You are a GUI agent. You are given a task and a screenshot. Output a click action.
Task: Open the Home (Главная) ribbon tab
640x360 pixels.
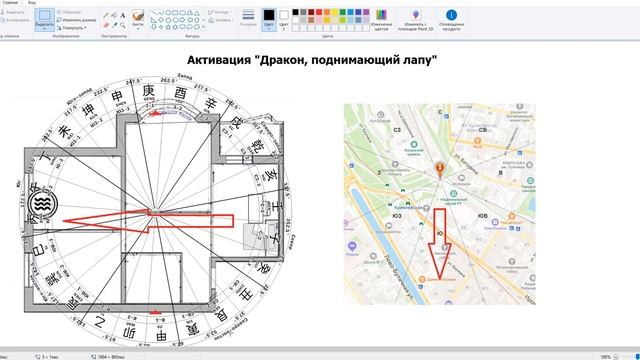click(10, 2)
